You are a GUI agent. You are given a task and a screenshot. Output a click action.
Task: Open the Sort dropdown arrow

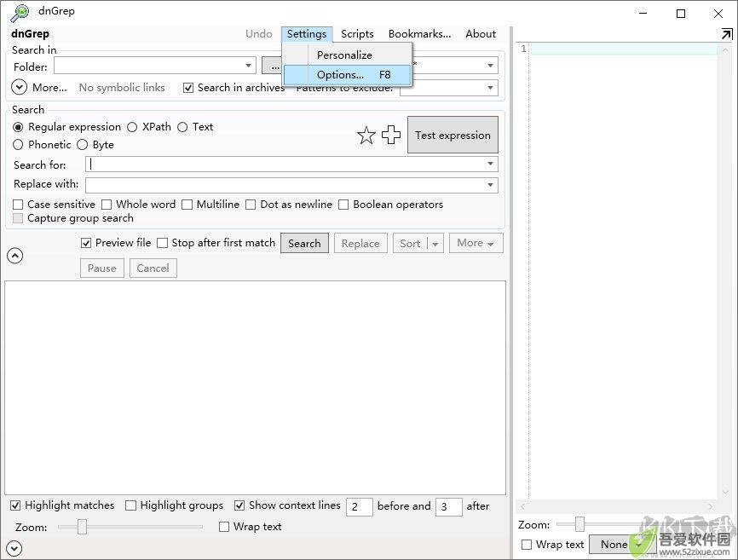[x=435, y=244]
